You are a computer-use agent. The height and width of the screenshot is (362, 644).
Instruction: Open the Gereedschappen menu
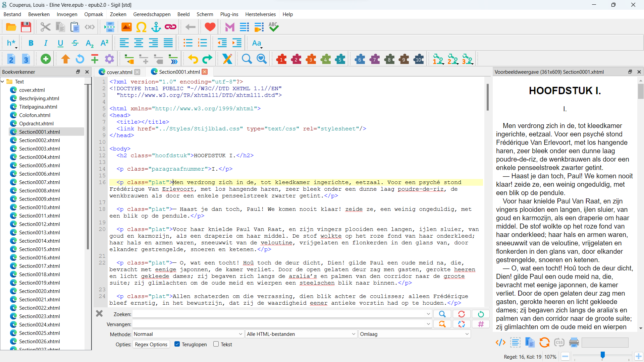click(x=152, y=14)
